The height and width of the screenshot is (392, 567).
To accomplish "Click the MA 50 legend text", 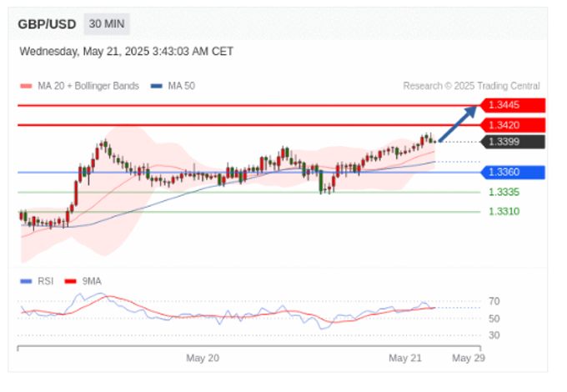I will (182, 86).
